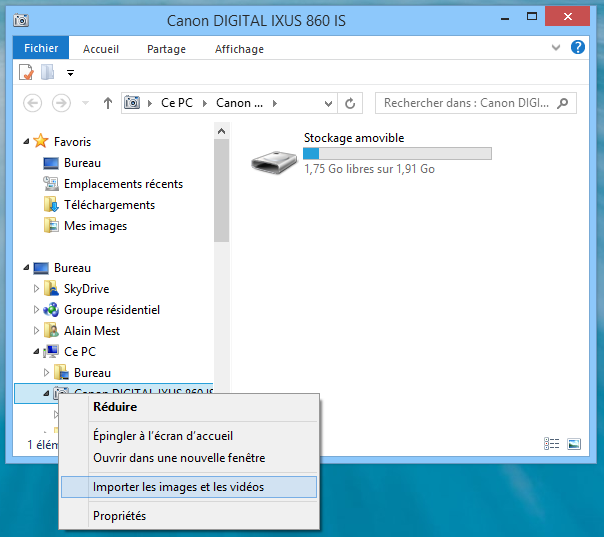Click Ce PC in the address bar
The height and width of the screenshot is (537, 604).
(176, 103)
